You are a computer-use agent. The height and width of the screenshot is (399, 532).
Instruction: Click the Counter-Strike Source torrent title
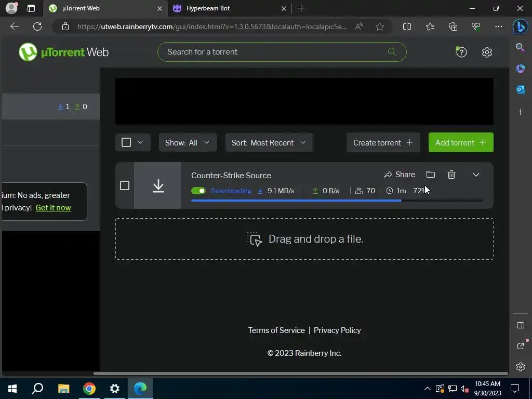coord(231,176)
